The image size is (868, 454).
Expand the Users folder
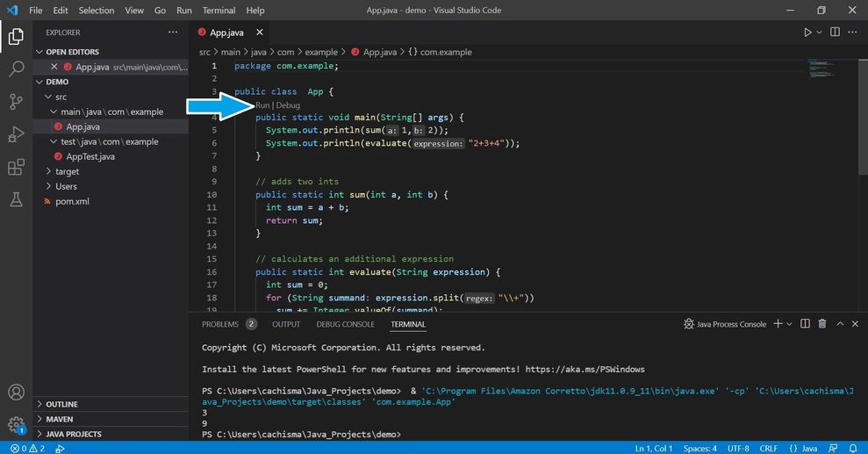pyautogui.click(x=111, y=186)
